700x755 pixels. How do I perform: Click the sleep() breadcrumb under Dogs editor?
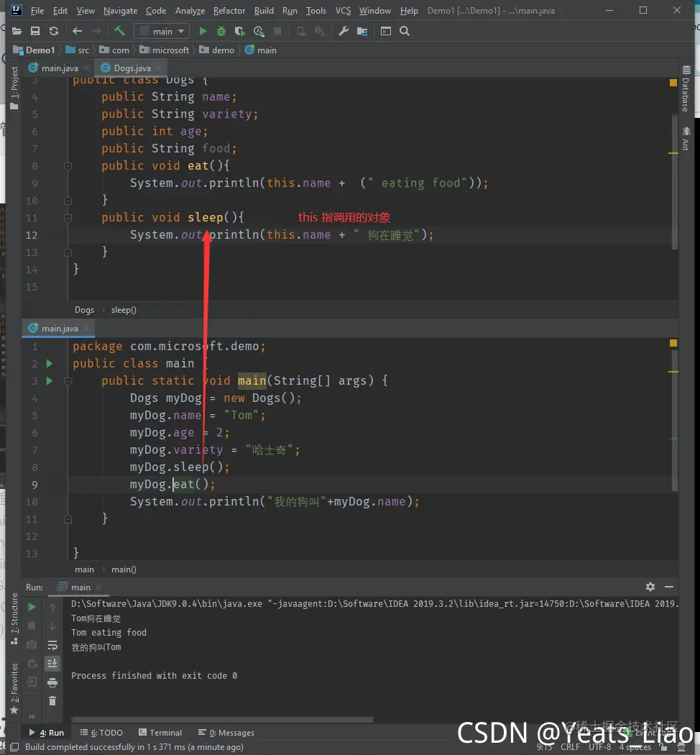pyautogui.click(x=124, y=310)
